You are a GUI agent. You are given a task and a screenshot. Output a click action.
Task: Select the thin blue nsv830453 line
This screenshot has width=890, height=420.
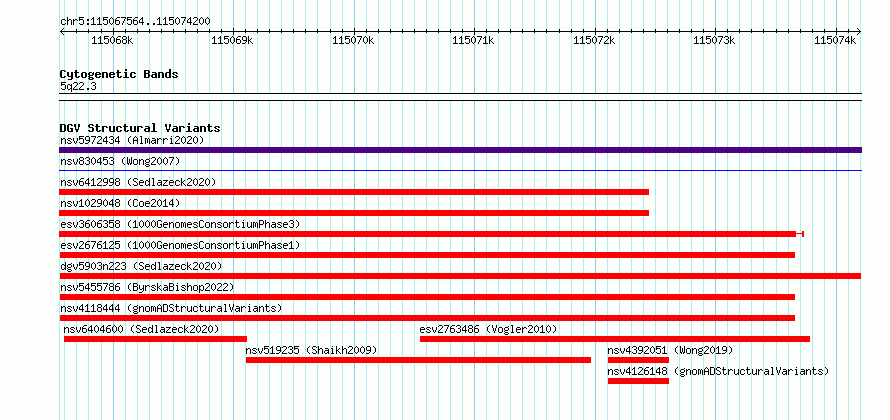coord(460,170)
